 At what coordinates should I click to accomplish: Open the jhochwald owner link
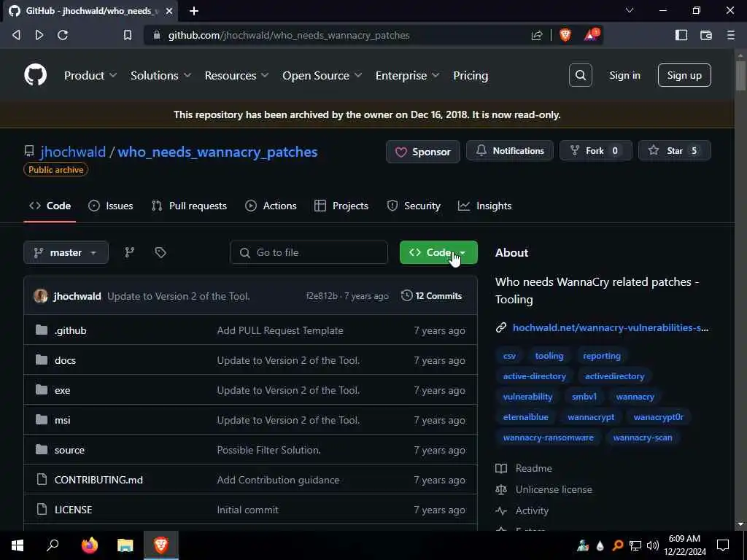pyautogui.click(x=73, y=152)
